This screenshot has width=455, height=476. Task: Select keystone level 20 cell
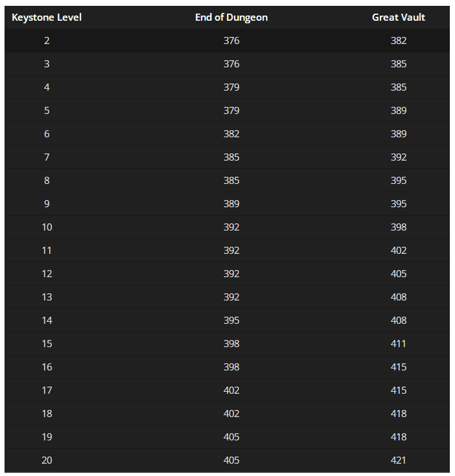click(47, 460)
